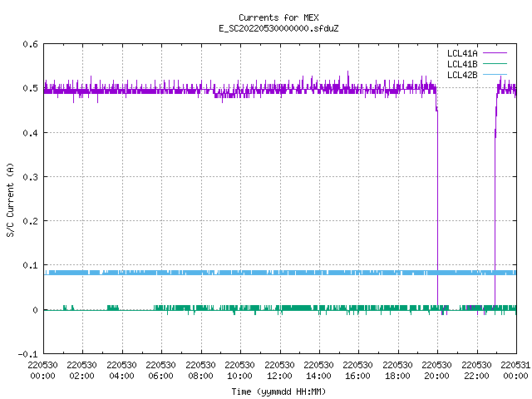The width and height of the screenshot is (532, 399).
Task: Click the LCL41A legend label
Action: 462,53
